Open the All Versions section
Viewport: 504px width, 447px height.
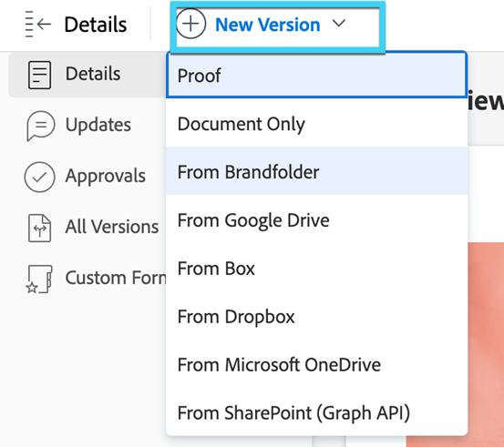(x=112, y=227)
